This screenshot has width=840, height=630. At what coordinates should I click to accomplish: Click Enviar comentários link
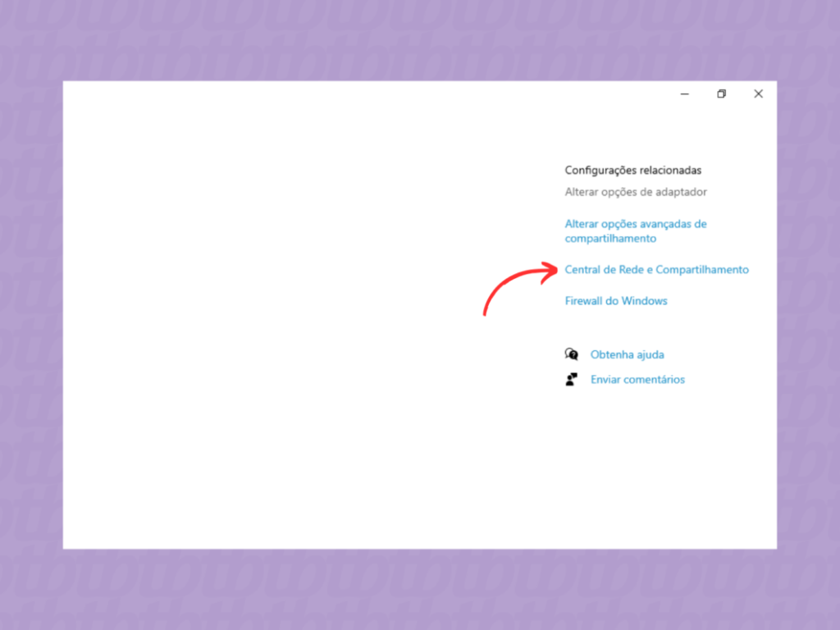pos(637,379)
